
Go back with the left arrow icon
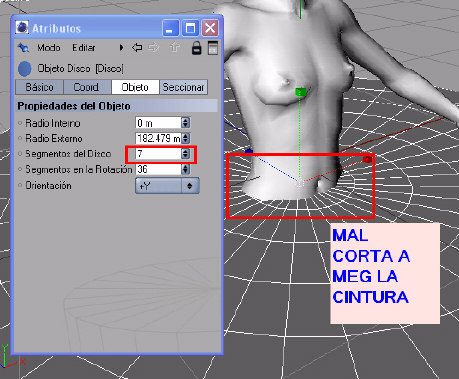tap(137, 48)
